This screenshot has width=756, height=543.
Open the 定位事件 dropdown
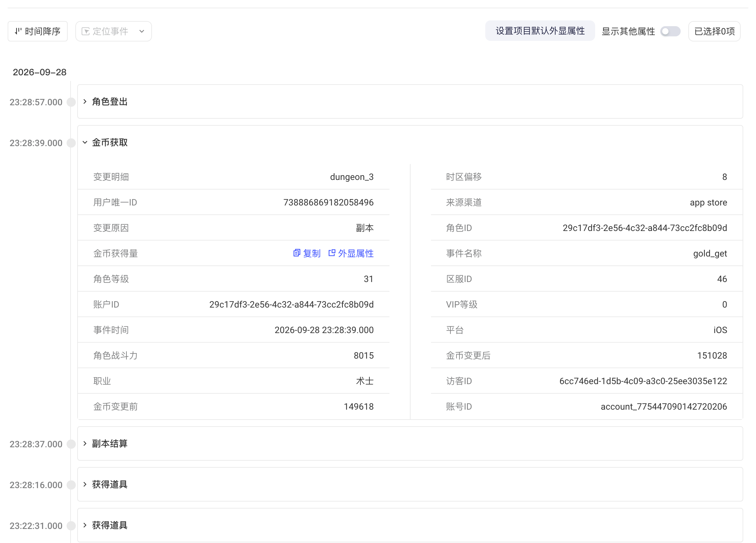click(x=114, y=31)
